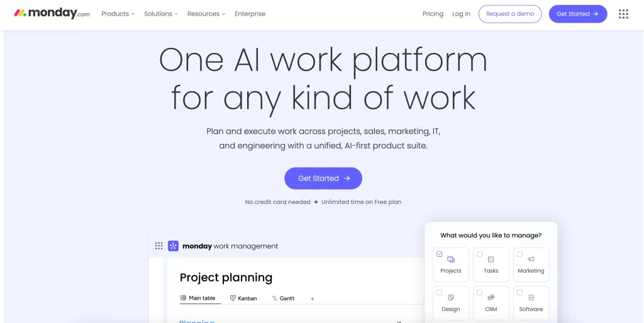This screenshot has width=644, height=323.
Task: Open the Solutions dropdown
Action: click(160, 14)
